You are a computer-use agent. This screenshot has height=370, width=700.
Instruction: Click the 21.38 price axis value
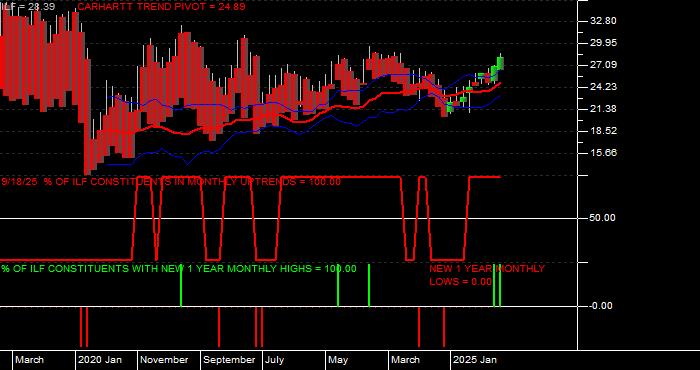coord(603,109)
